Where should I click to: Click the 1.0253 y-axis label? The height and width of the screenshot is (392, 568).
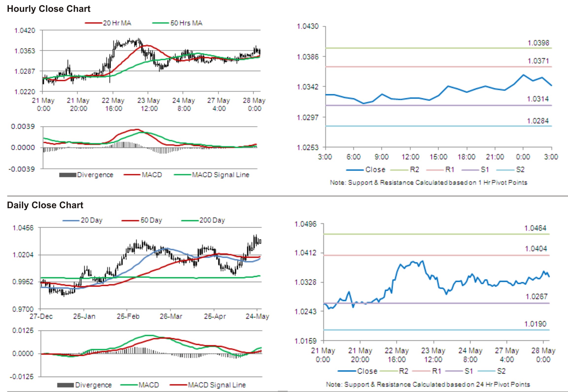(308, 147)
